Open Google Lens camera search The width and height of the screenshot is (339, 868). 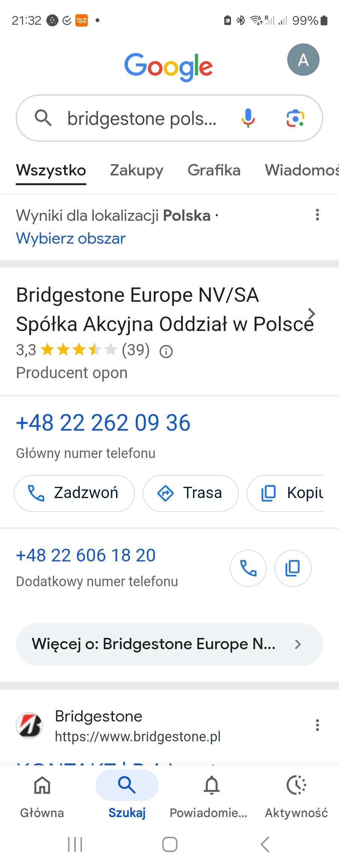coord(295,118)
